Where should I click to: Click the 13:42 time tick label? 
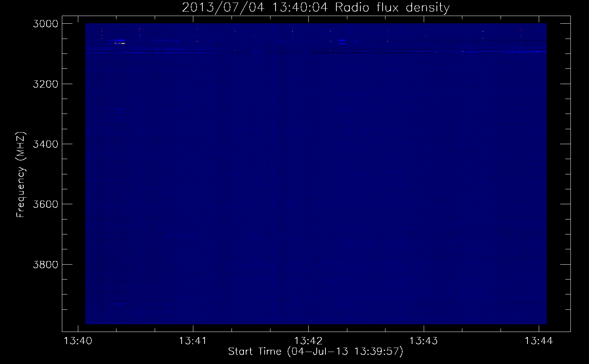(308, 341)
